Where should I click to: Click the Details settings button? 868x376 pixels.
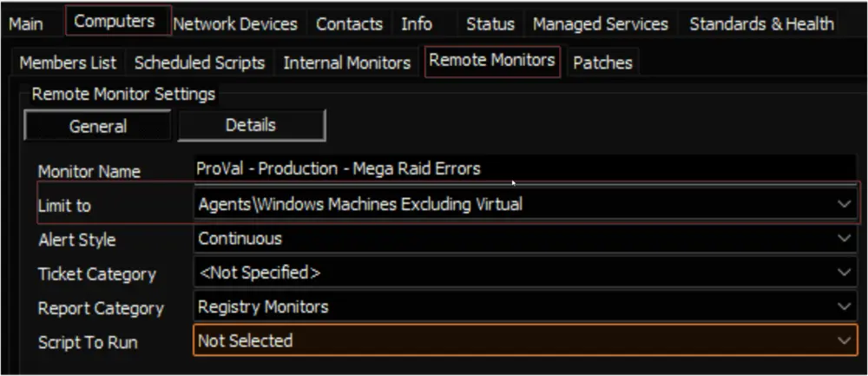pyautogui.click(x=251, y=125)
